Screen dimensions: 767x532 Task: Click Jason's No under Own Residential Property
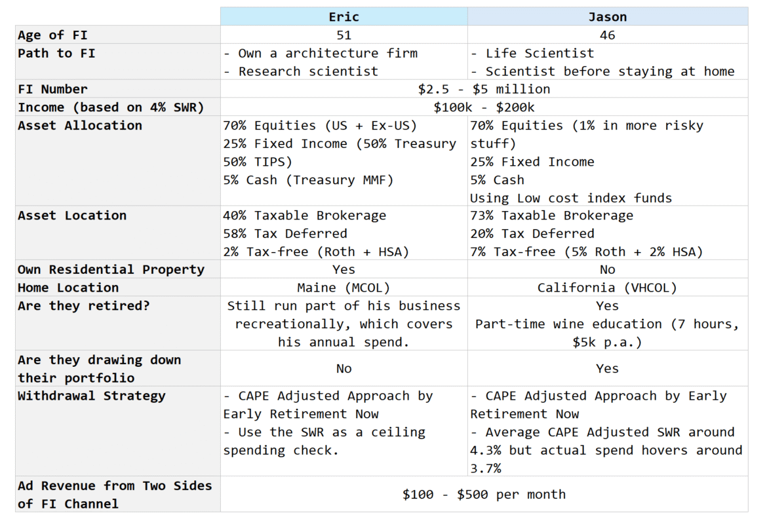tap(607, 269)
